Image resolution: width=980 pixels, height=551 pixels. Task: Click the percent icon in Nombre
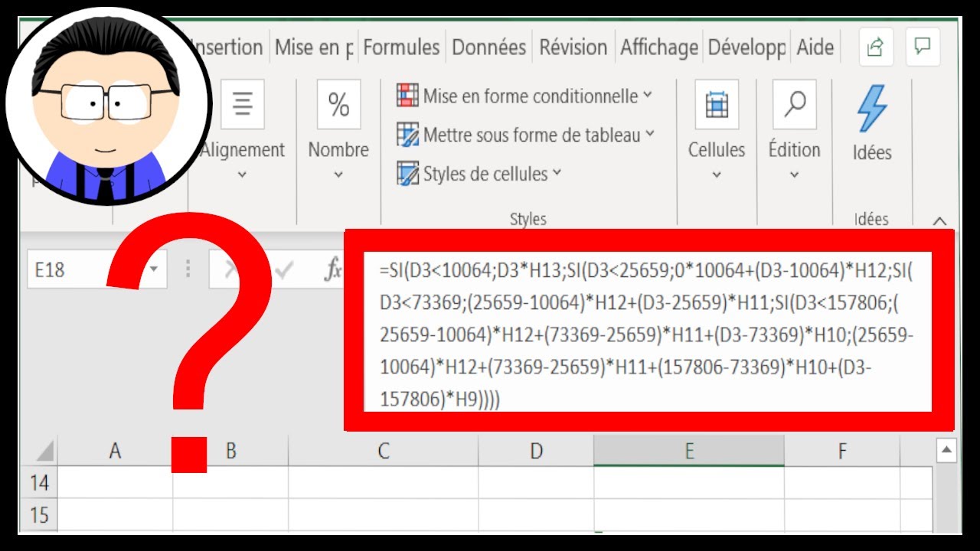pyautogui.click(x=338, y=104)
